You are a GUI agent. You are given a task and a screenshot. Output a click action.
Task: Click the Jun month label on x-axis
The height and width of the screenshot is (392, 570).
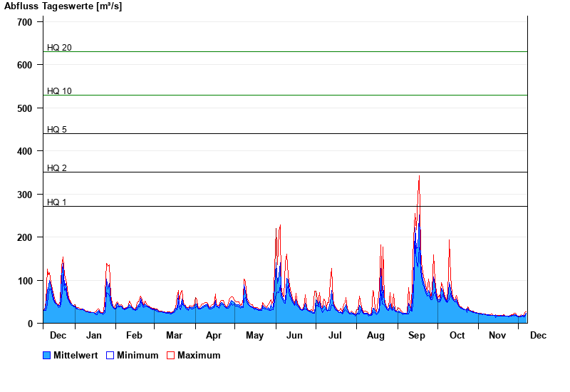pos(294,335)
